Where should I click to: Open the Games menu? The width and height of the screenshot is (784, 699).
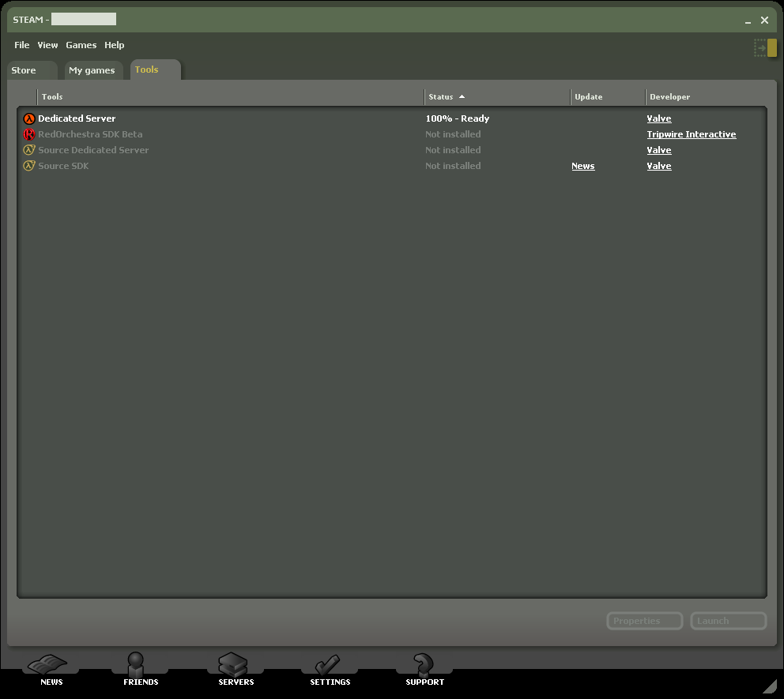click(x=81, y=45)
